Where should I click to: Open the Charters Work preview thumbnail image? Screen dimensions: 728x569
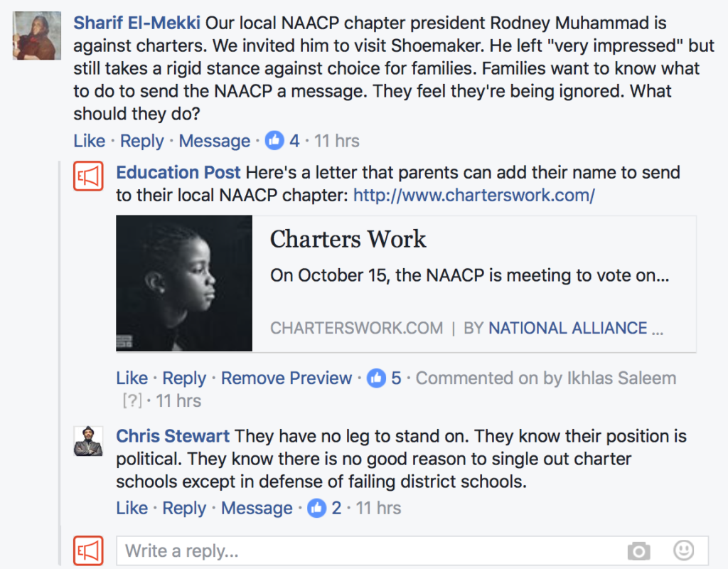tap(184, 283)
